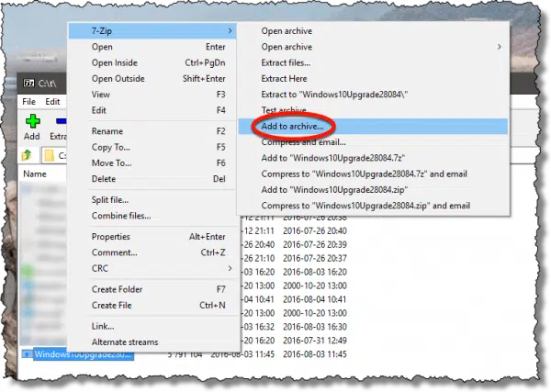Select Delete menu item
Screen dimensions: 551x392
point(154,179)
